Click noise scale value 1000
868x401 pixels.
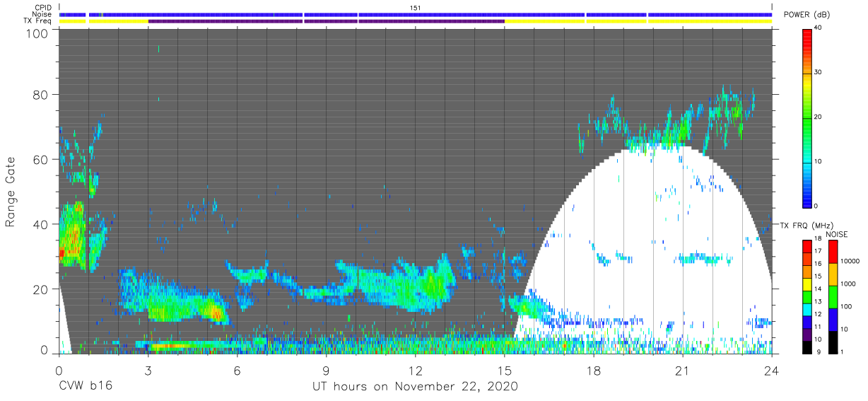[848, 284]
